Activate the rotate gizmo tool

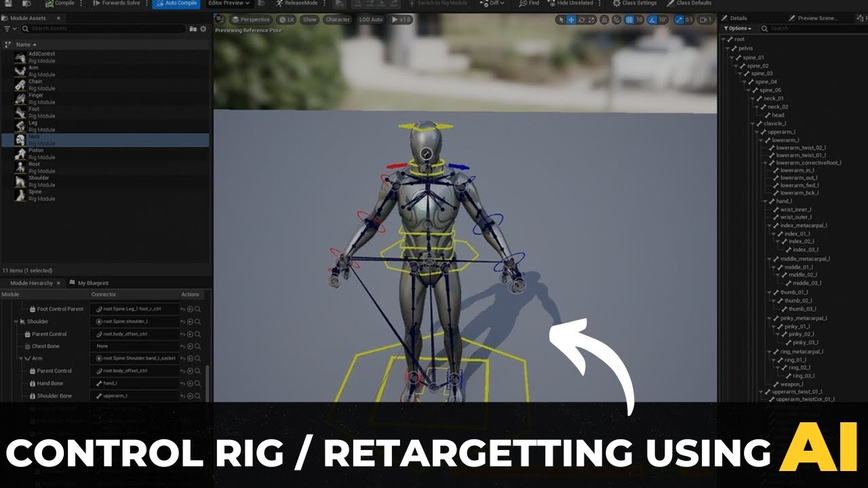tap(582, 20)
